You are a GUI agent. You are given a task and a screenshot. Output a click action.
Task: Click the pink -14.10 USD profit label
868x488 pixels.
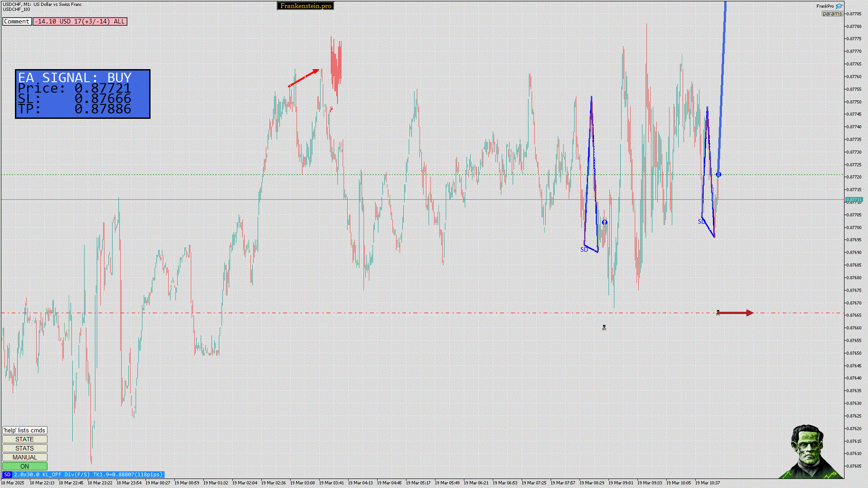[80, 21]
